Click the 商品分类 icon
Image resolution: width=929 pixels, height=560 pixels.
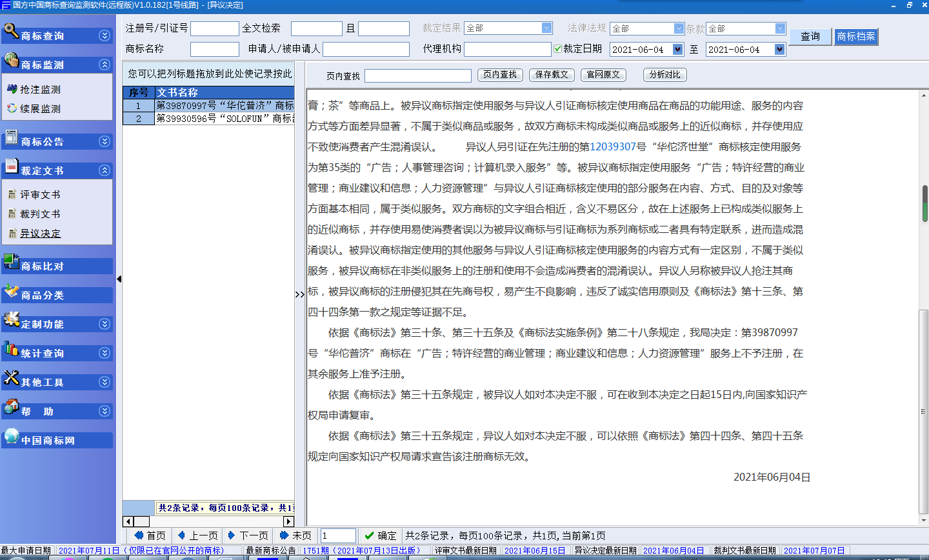click(x=11, y=290)
